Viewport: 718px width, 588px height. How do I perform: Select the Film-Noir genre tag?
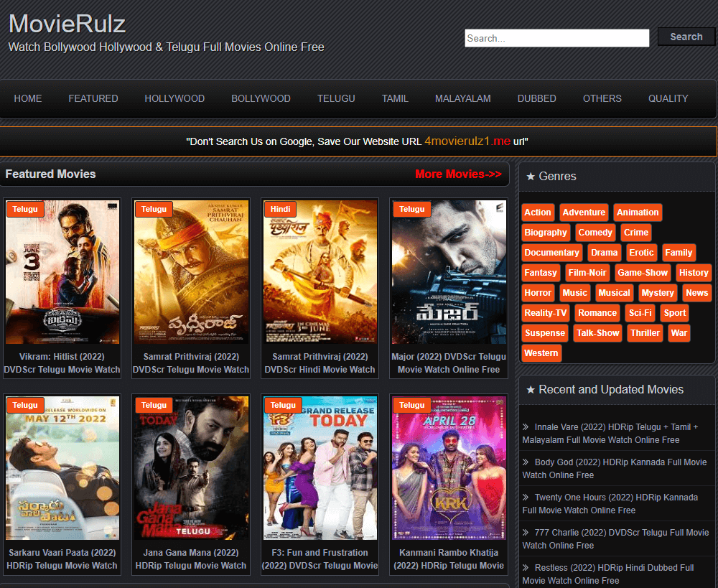587,273
